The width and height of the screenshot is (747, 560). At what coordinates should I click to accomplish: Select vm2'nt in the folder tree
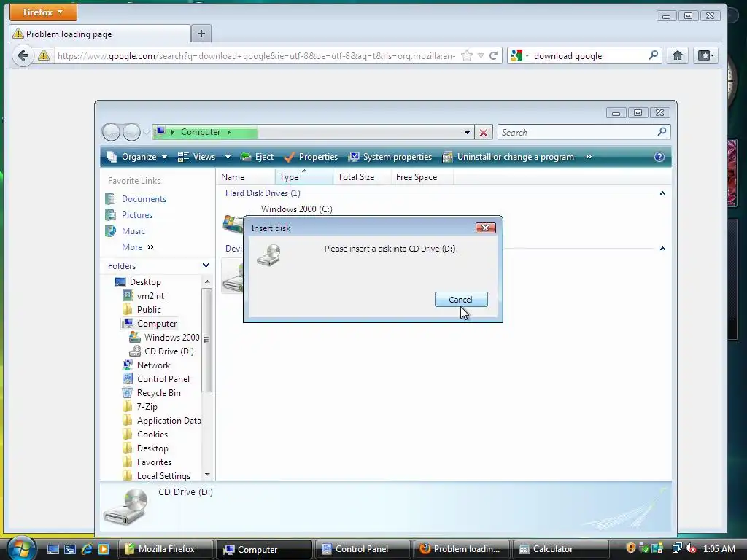tap(144, 296)
